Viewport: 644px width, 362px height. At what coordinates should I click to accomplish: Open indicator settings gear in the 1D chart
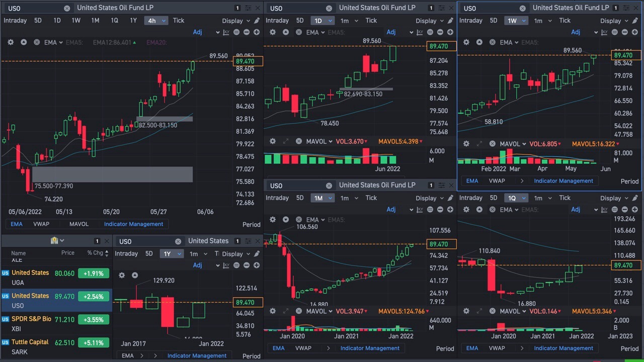tap(273, 32)
